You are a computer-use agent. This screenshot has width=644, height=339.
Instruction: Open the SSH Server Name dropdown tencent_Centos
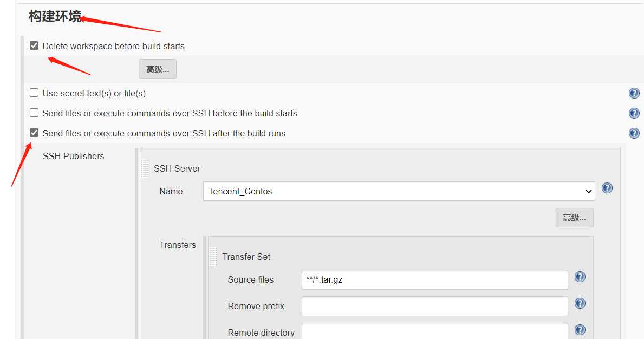pyautogui.click(x=399, y=191)
